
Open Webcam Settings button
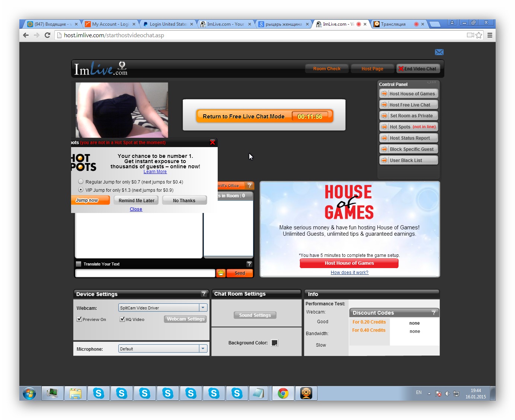pyautogui.click(x=185, y=319)
